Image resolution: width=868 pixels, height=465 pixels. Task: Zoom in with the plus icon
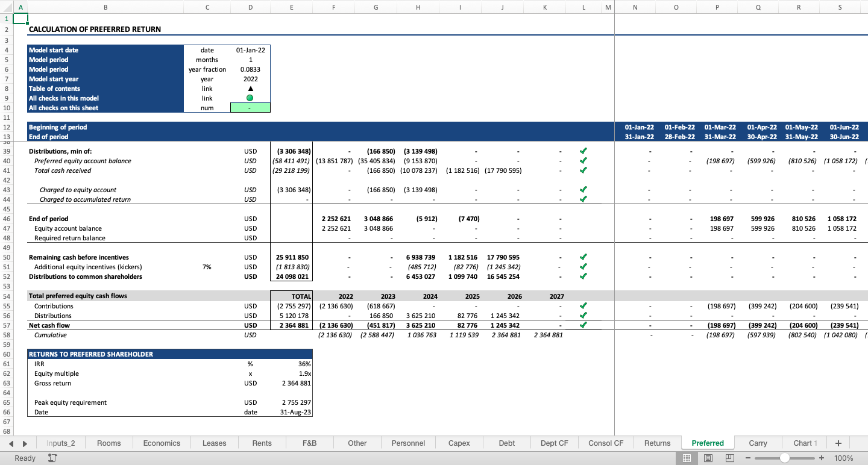point(821,458)
